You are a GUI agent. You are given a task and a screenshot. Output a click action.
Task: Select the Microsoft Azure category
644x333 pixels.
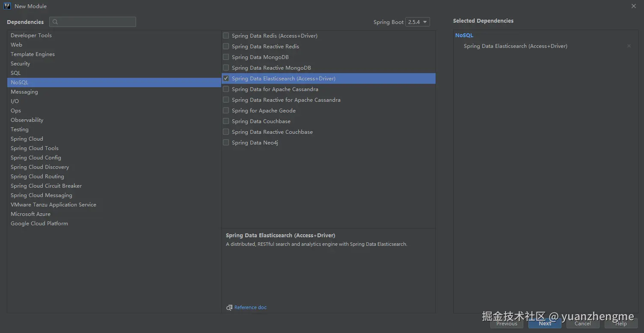[x=114, y=214]
